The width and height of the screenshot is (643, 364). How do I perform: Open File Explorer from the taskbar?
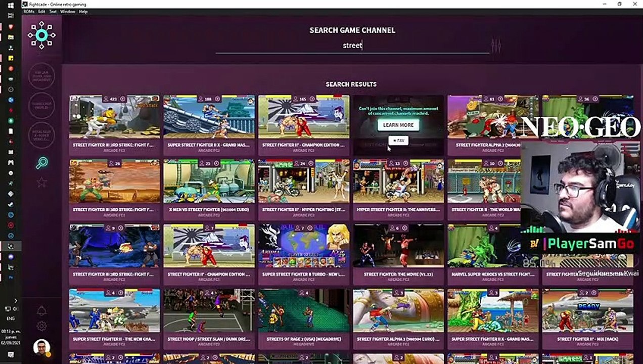click(11, 37)
